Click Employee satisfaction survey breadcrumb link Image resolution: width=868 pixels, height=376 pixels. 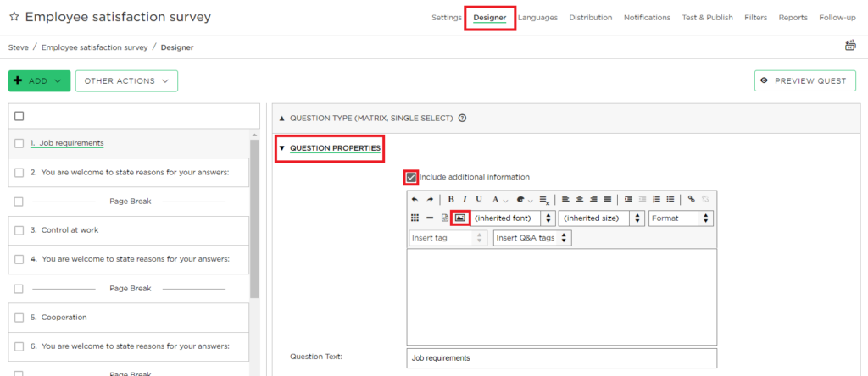95,47
